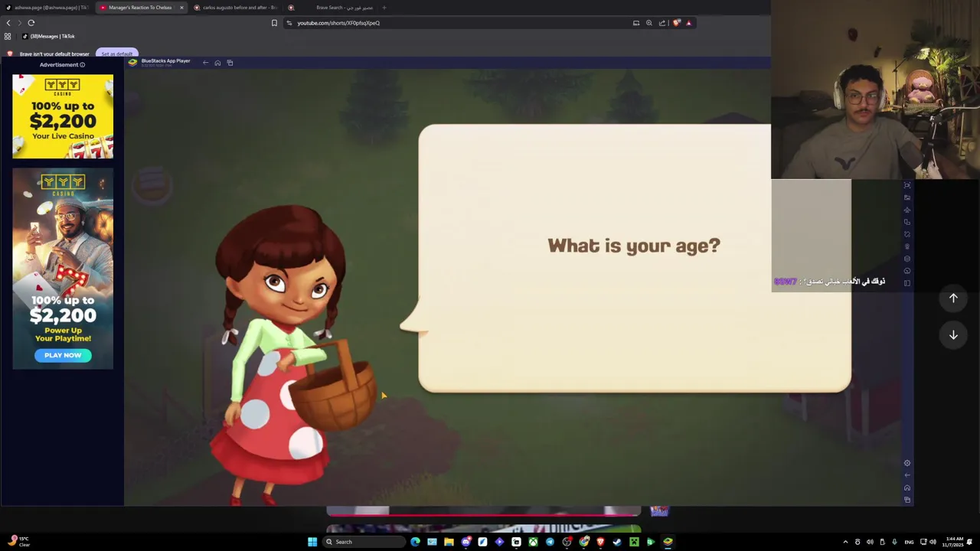Open BlueStacks from the taskbar
980x551 pixels.
tap(668, 542)
